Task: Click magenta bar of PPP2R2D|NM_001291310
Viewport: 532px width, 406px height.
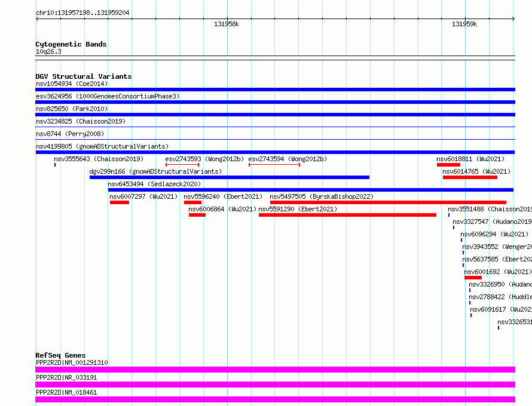Action: (x=275, y=370)
